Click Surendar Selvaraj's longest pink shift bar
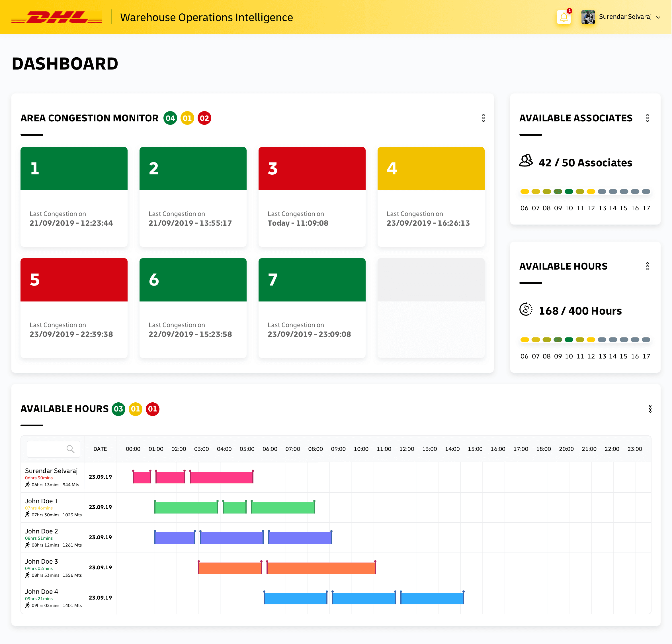672x644 pixels. point(222,477)
